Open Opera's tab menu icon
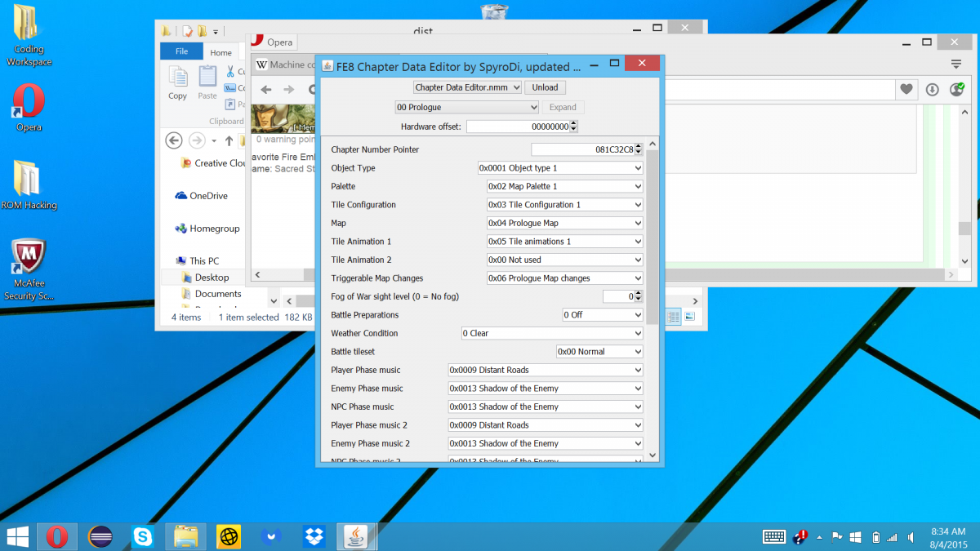Viewport: 980px width, 551px height. [x=955, y=64]
